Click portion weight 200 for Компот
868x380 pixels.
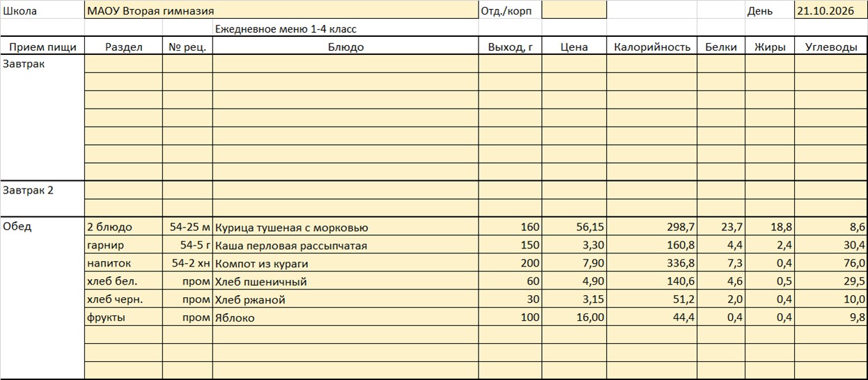(x=510, y=263)
